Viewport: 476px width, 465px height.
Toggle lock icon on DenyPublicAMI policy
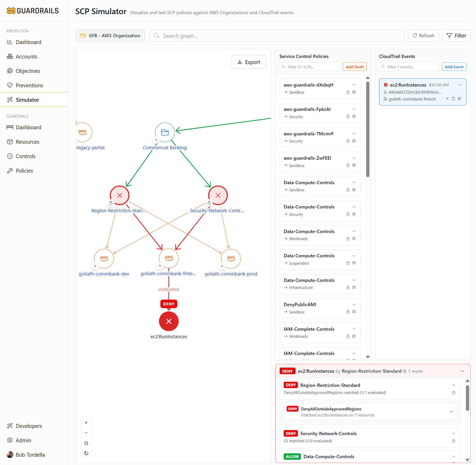coord(348,312)
